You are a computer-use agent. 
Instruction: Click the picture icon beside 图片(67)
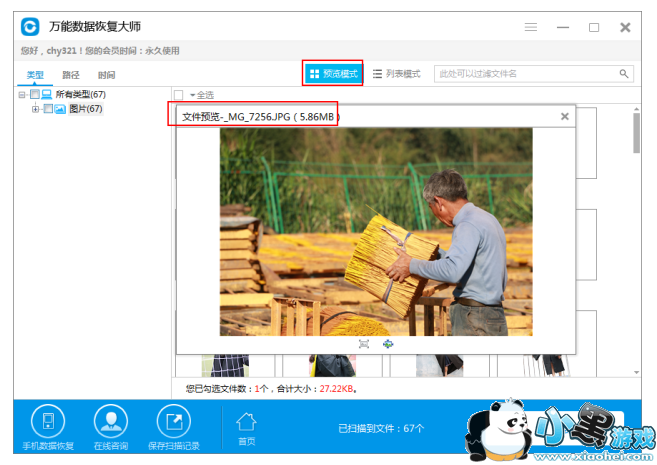click(60, 109)
